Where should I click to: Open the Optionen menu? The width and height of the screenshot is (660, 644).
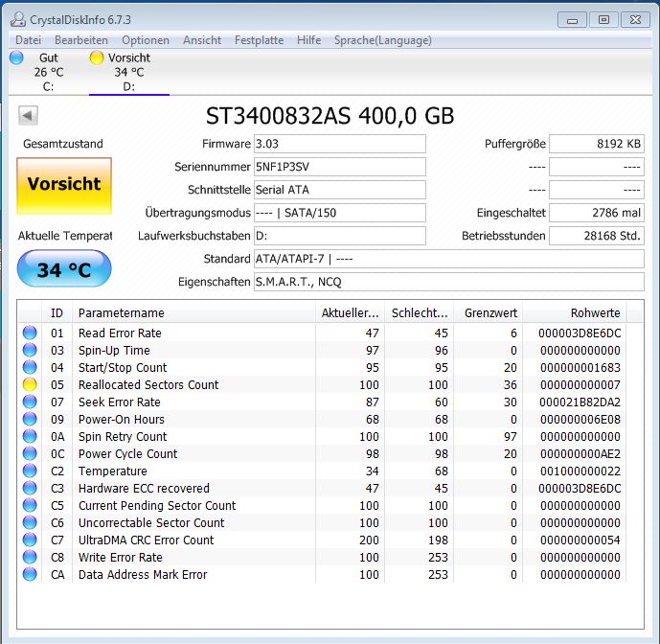tap(146, 40)
